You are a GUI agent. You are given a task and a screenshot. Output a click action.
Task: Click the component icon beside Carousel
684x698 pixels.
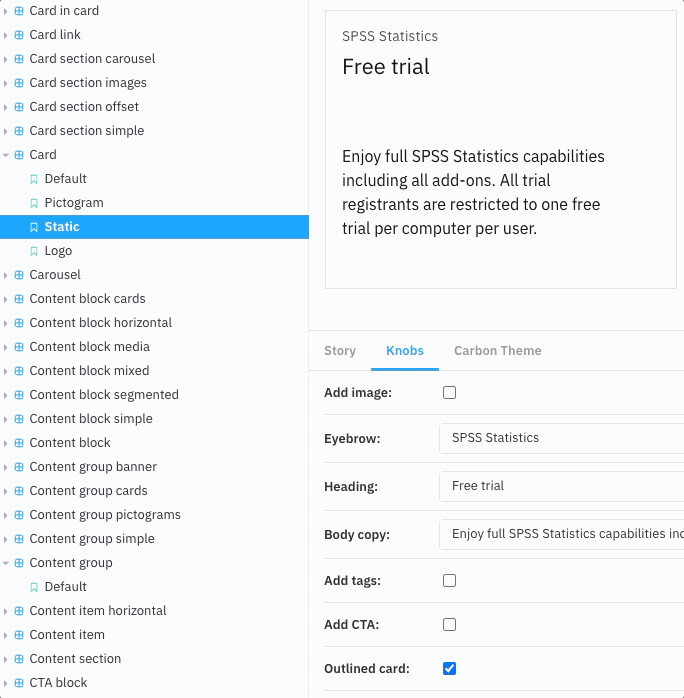19,275
